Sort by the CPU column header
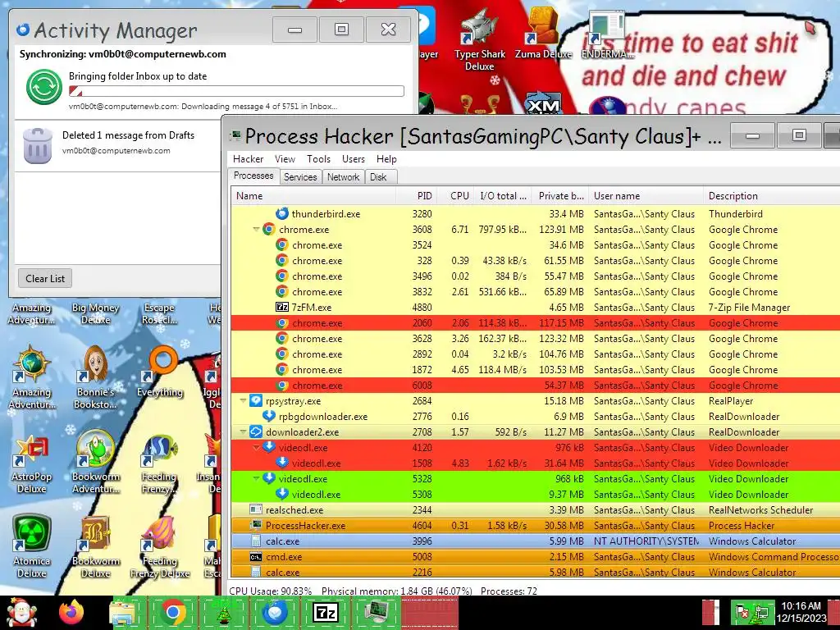Image resolution: width=840 pixels, height=630 pixels. 455,196
